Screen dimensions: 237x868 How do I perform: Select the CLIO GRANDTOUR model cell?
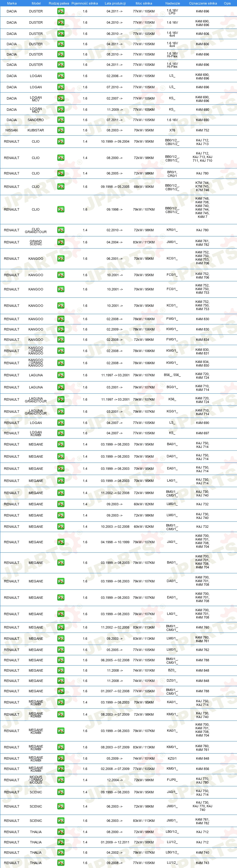pyautogui.click(x=36, y=230)
